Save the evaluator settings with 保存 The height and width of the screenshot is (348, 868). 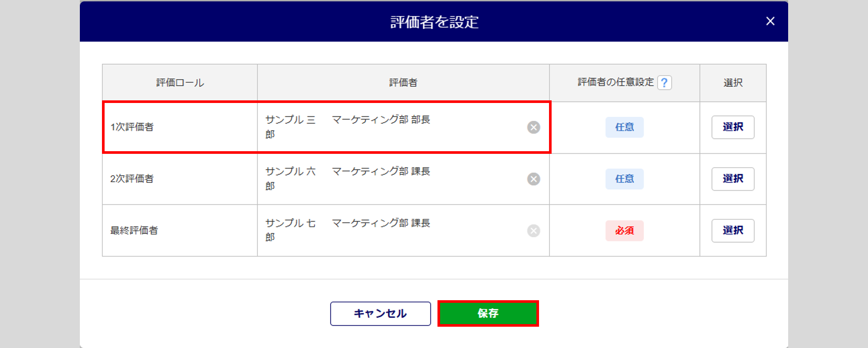tap(488, 313)
